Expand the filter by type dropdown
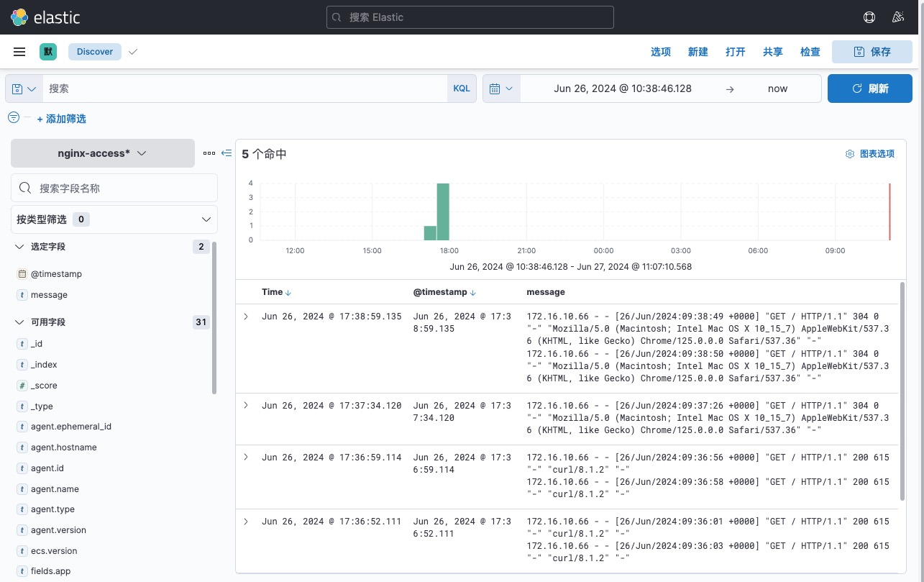The image size is (924, 582). tap(114, 219)
